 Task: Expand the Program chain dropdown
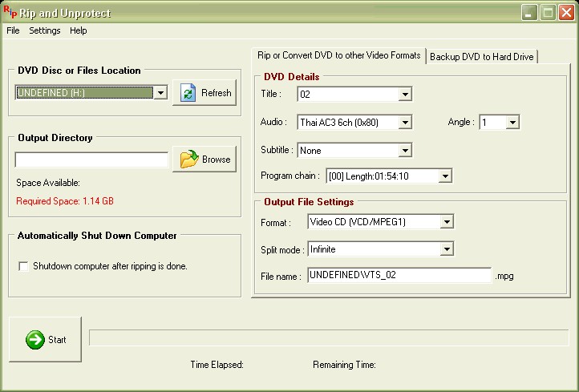click(445, 176)
